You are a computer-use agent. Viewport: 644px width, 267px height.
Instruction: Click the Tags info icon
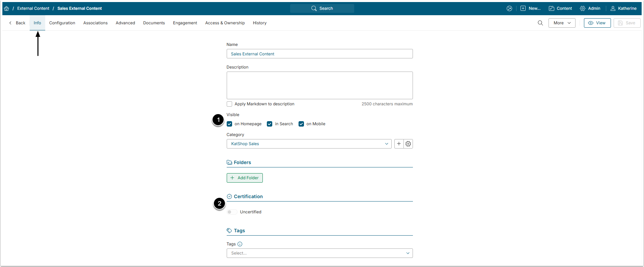[240, 244]
